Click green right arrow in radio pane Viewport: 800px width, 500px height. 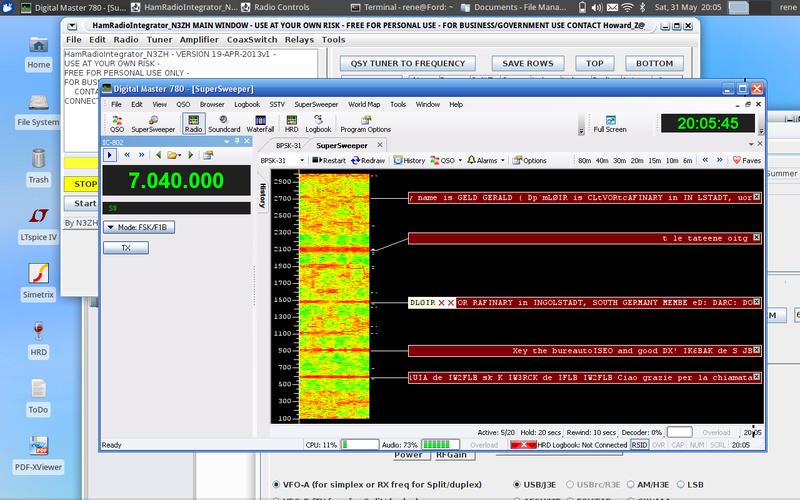pos(191,155)
